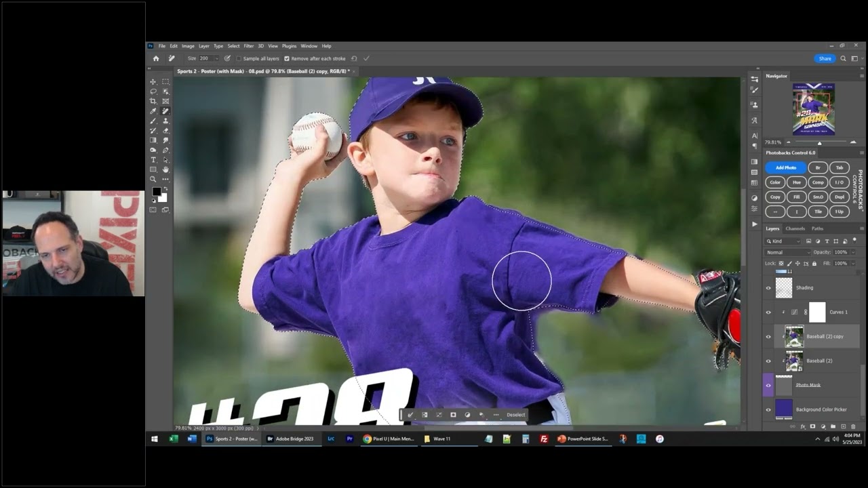Click the Share button
The width and height of the screenshot is (868, 488).
click(825, 58)
